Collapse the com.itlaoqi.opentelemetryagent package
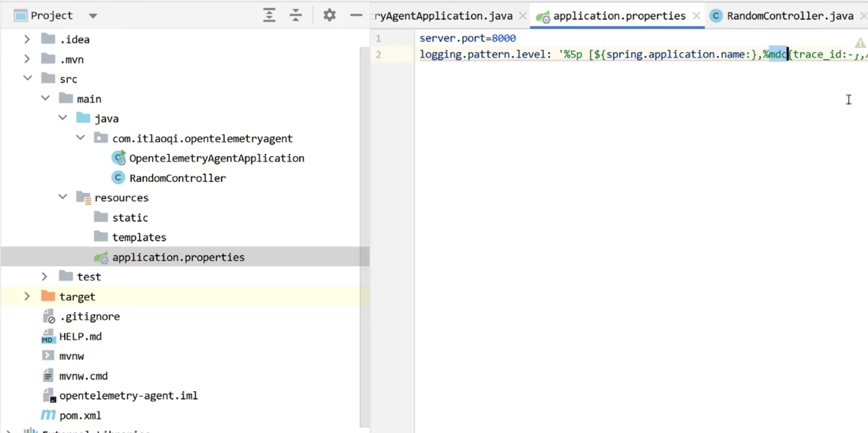Image resolution: width=868 pixels, height=433 pixels. tap(80, 138)
